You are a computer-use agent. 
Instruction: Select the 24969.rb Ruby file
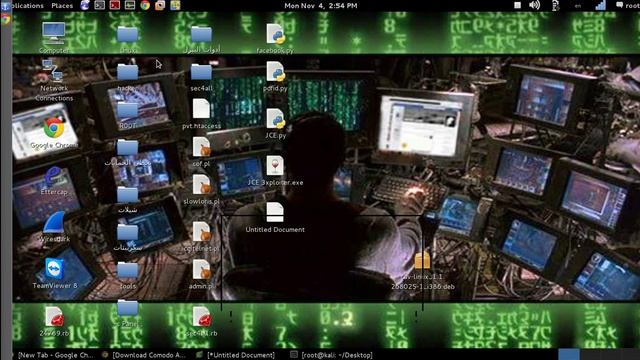point(54,317)
